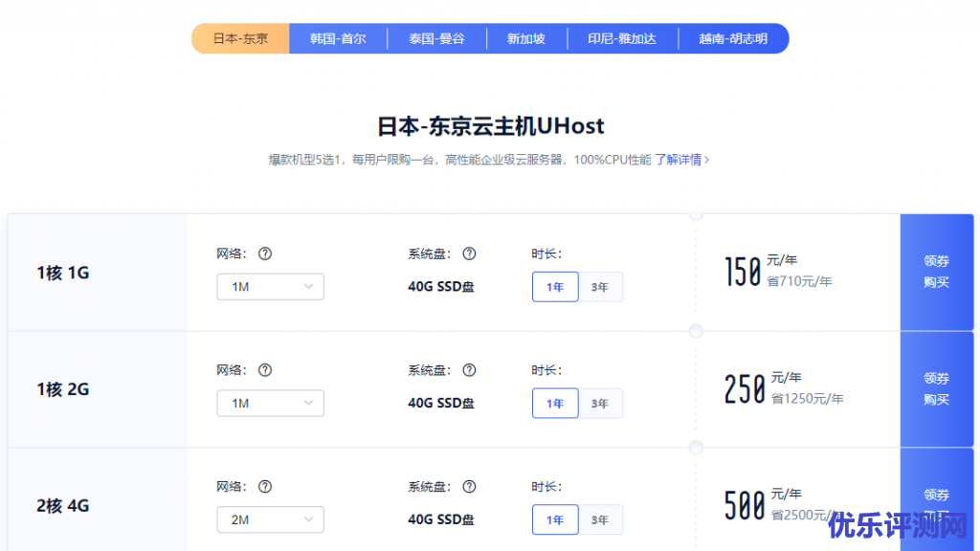Select 3年 duration for 2核 4G plan
Viewport: 980px width, 551px height.
[x=600, y=519]
